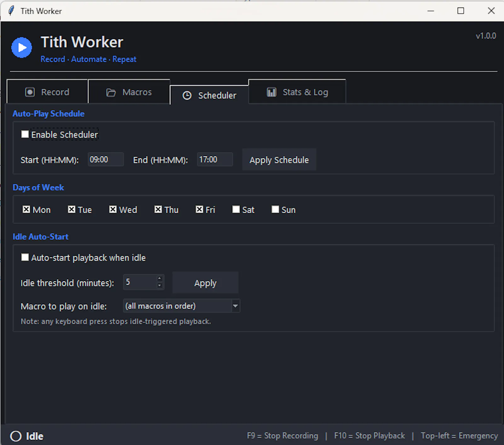Decrease idle threshold with down arrow
504x445 pixels.
coord(160,285)
